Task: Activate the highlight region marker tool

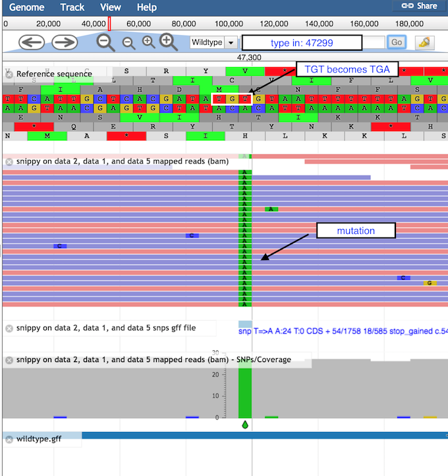Action: (426, 42)
